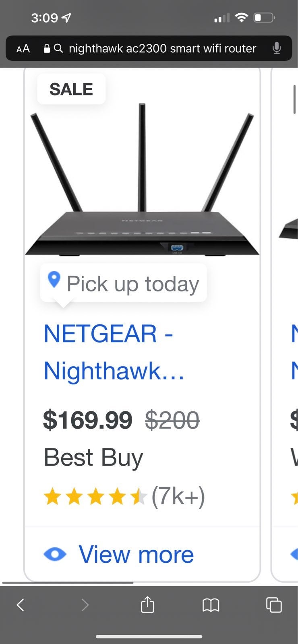This screenshot has width=298, height=644.
Task: Tap the Safari forward arrow
Action: coord(85,605)
